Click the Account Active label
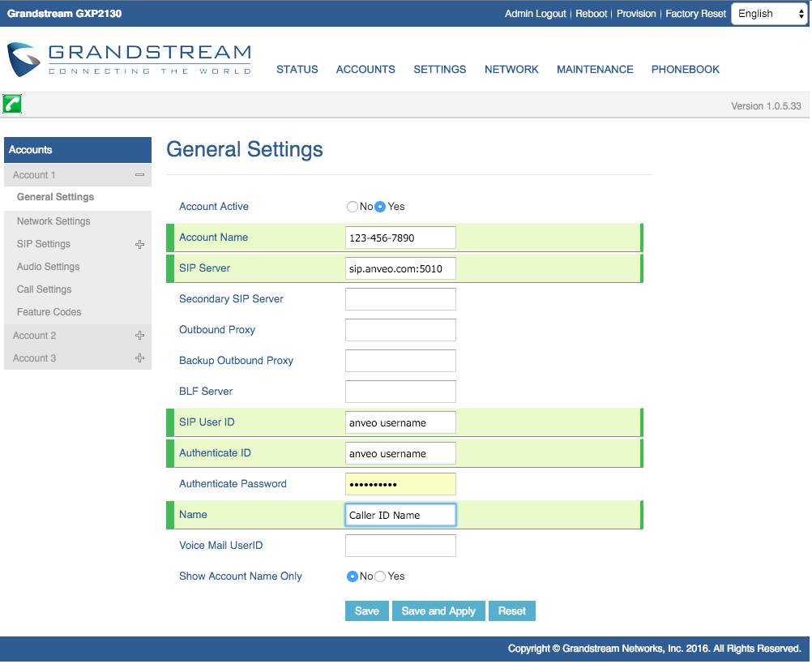 tap(214, 207)
